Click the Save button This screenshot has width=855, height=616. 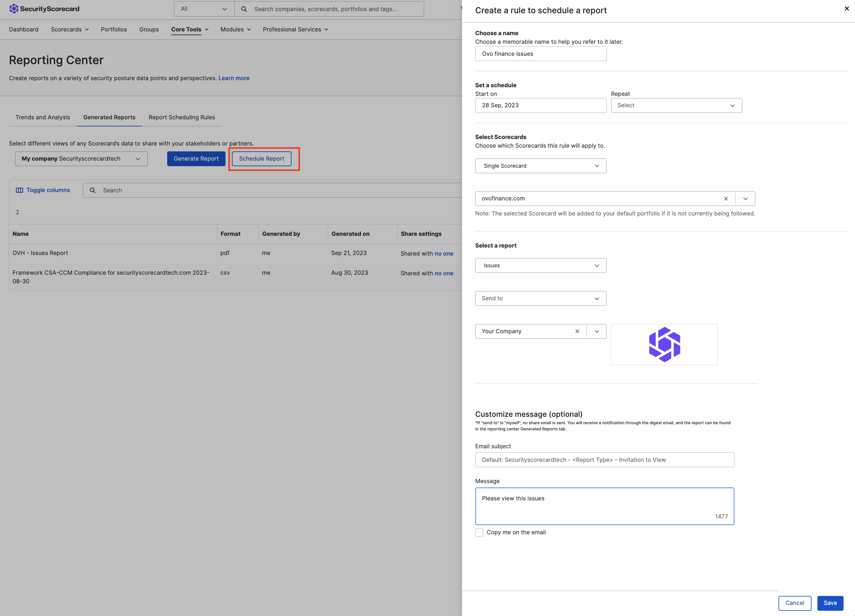coord(830,603)
